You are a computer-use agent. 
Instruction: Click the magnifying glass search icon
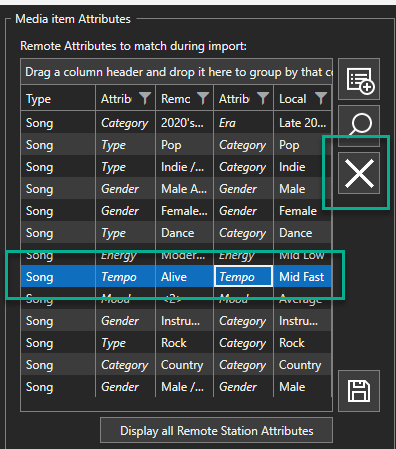click(359, 126)
